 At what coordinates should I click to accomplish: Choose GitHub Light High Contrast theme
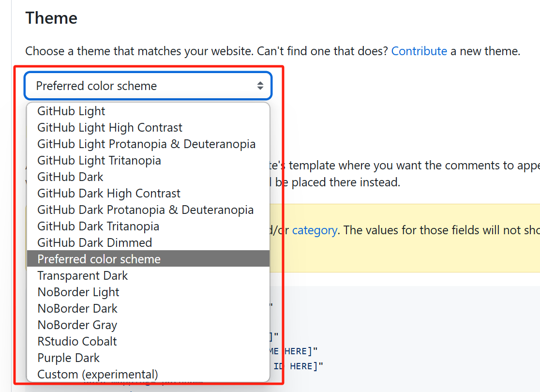[x=110, y=128]
